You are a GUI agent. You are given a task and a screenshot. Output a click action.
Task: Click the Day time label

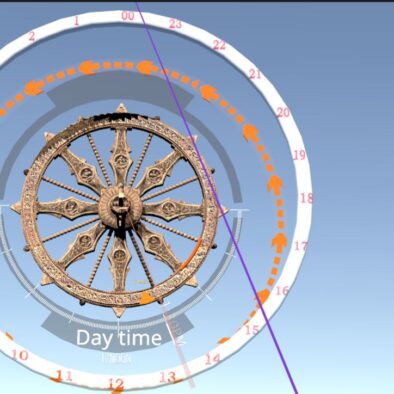(x=119, y=338)
